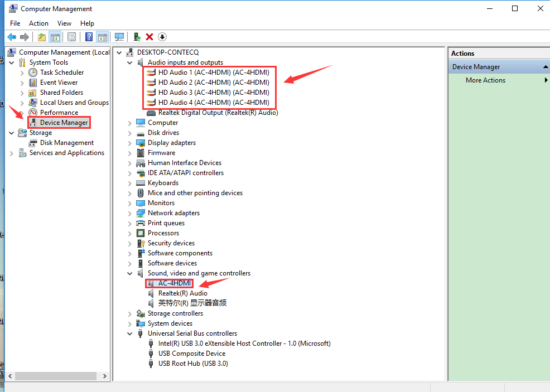Click the blue Help question-mark icon
This screenshot has height=392, width=550.
(89, 37)
